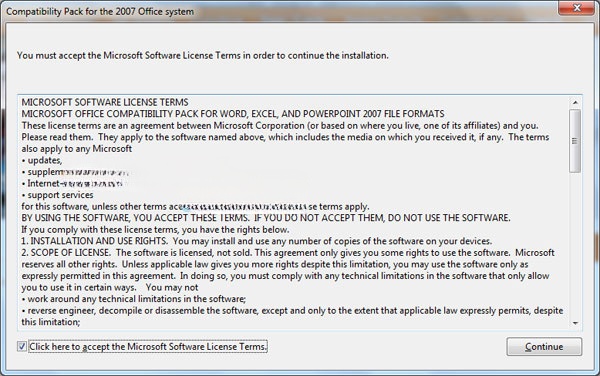
Task: Click the license text scroll down arrow
Action: pyautogui.click(x=575, y=324)
